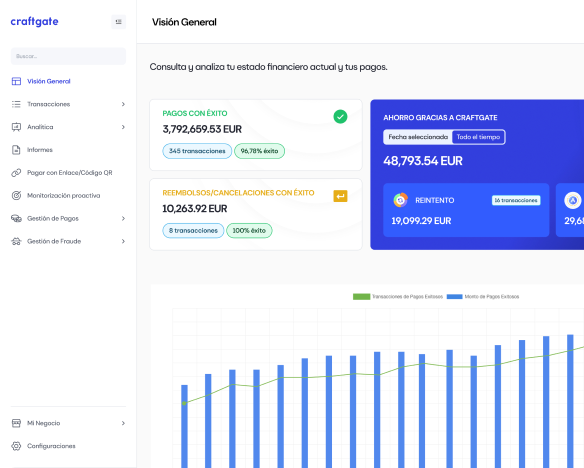Click the Reintento colorful circular icon
Screen dimensions: 584x468
click(400, 200)
